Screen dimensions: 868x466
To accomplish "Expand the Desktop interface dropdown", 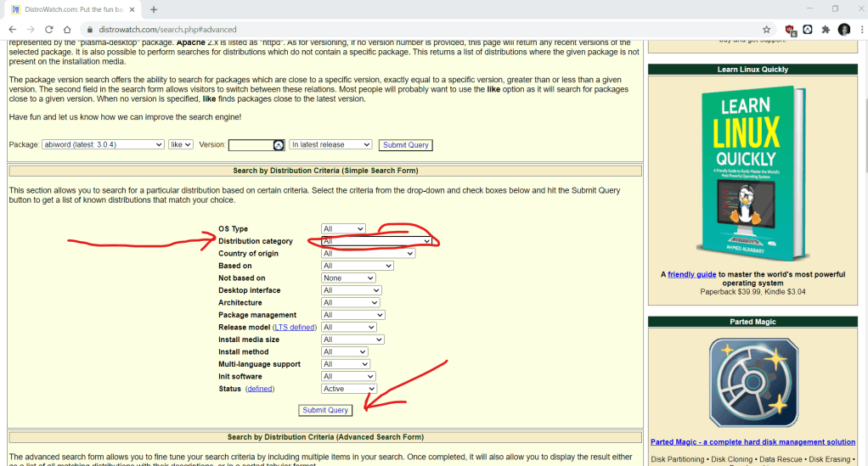I will pos(352,290).
